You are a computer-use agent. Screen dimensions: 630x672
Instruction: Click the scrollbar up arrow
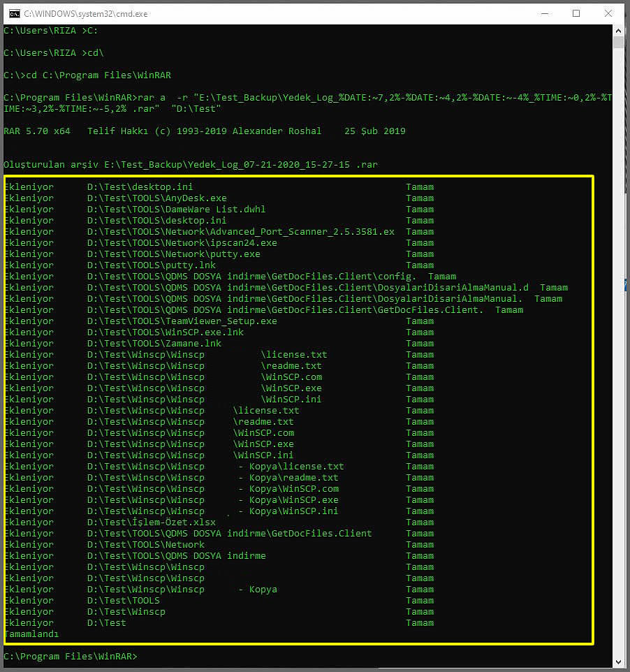tap(618, 31)
